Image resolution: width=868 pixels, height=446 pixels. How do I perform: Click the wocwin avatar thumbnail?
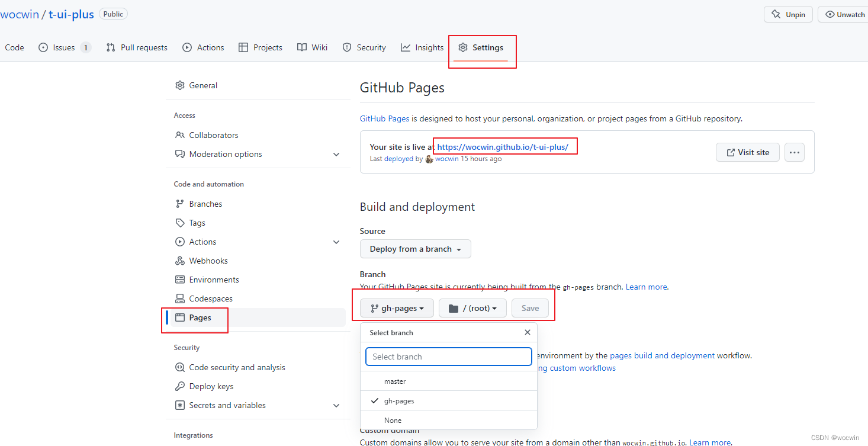pyautogui.click(x=429, y=159)
